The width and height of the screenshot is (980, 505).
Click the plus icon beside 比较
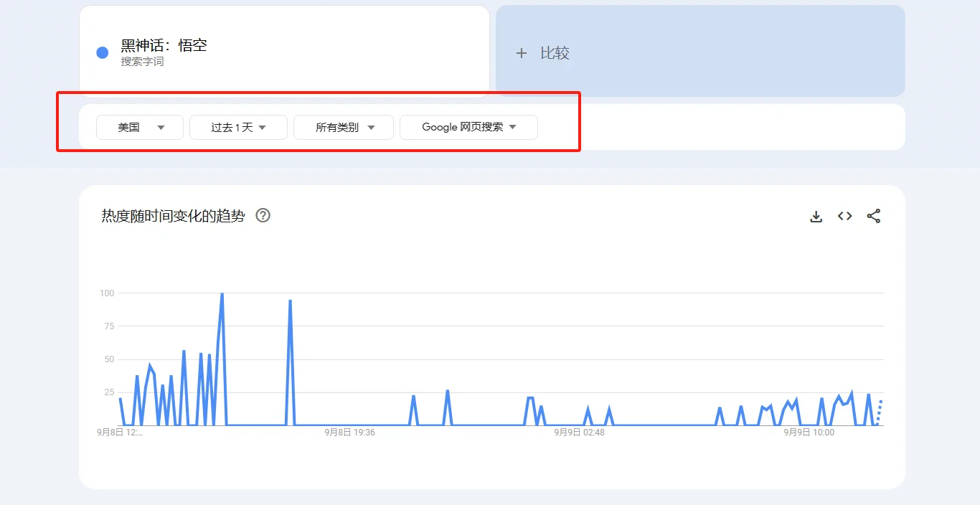click(522, 53)
